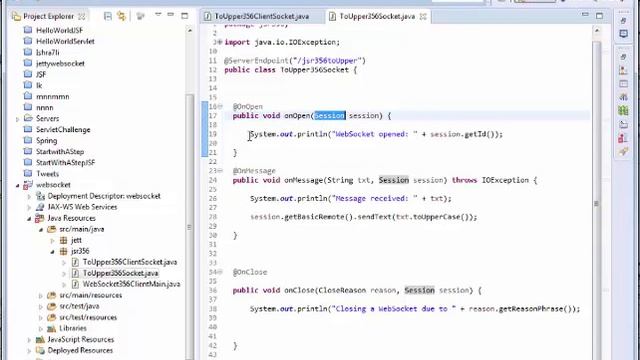Expand JAX-WS Web Services node
640x360 pixels.
29,207
